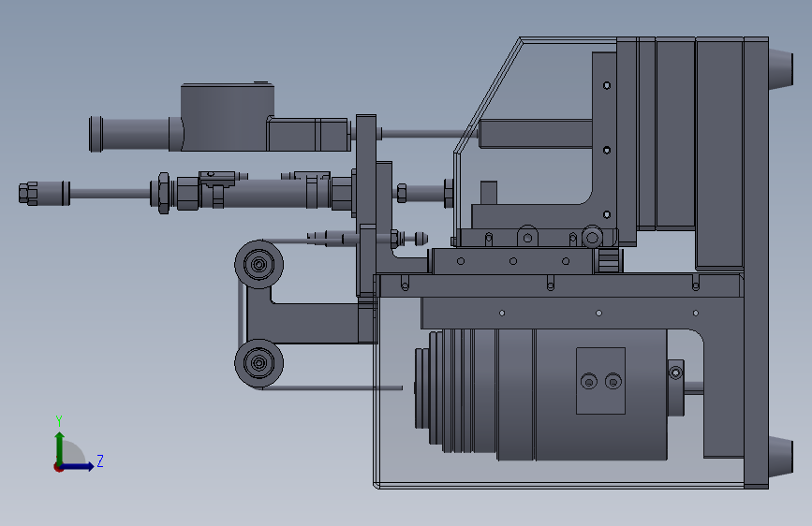Select the right socket screw on motor plate
The image size is (812, 526).
click(613, 382)
